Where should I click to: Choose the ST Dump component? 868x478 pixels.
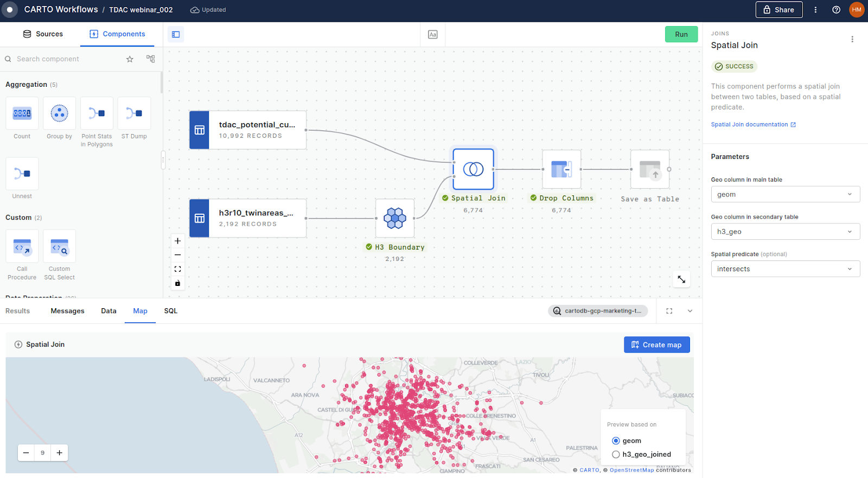tap(134, 113)
